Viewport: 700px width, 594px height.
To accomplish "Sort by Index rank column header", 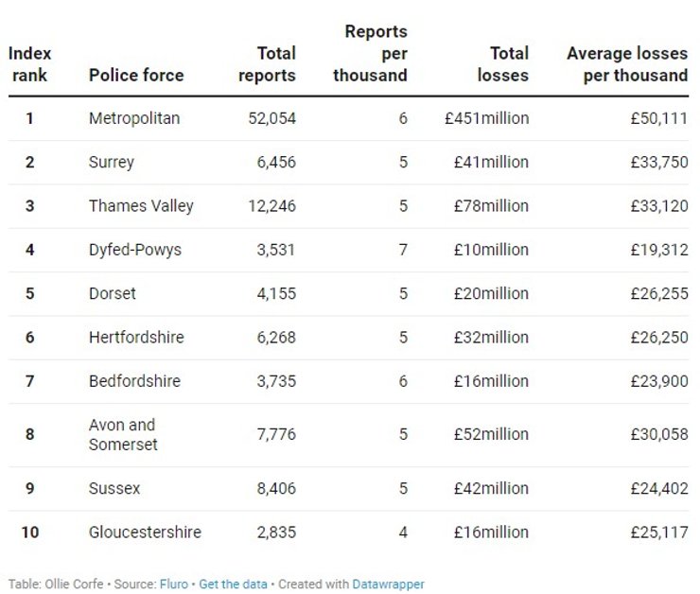I will (x=29, y=63).
